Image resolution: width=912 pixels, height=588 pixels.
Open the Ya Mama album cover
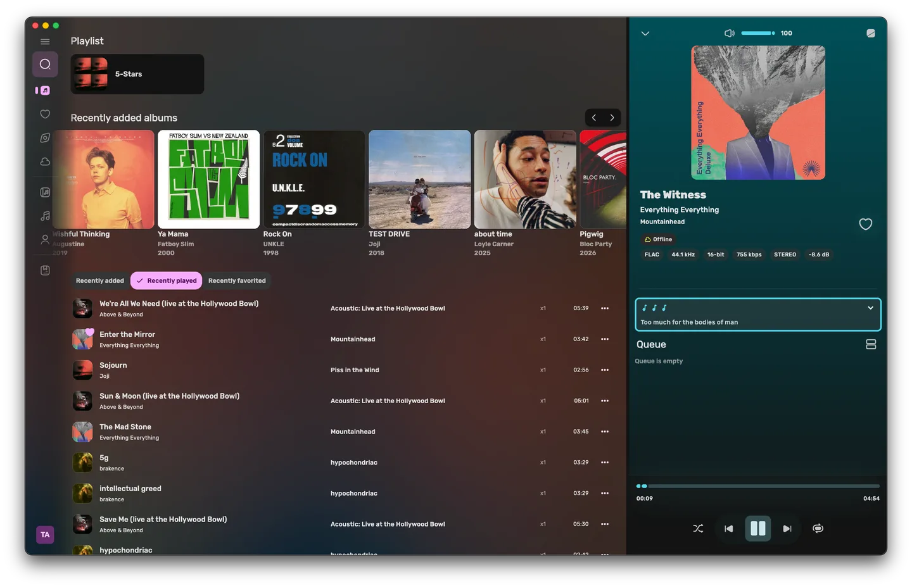[x=208, y=179]
